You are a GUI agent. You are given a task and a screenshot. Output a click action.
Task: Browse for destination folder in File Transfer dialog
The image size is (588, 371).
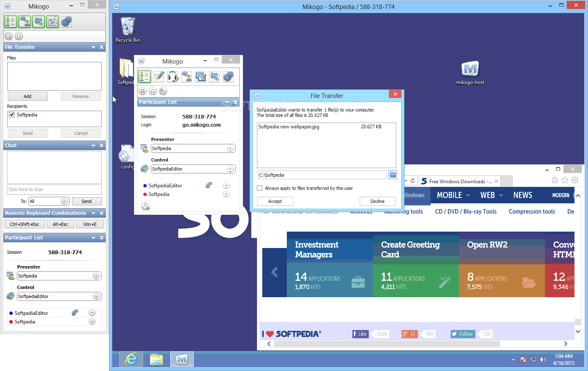[393, 175]
